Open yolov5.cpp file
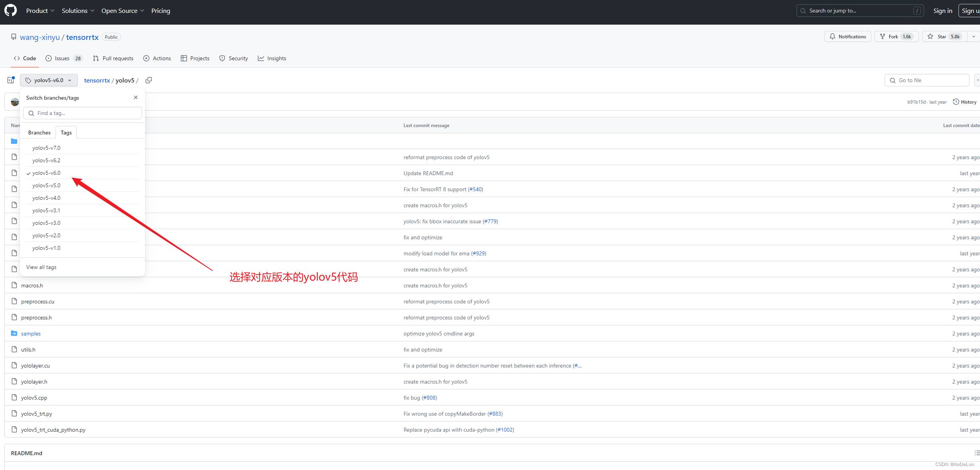The width and height of the screenshot is (980, 470). (34, 398)
